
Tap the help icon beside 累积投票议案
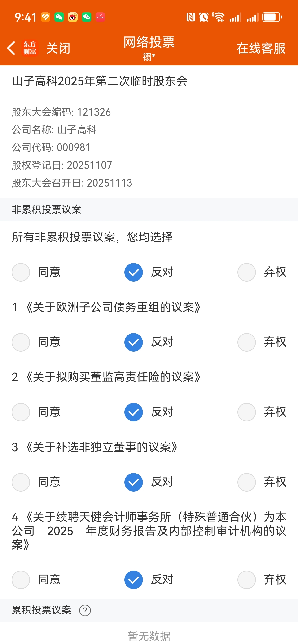pyautogui.click(x=85, y=610)
